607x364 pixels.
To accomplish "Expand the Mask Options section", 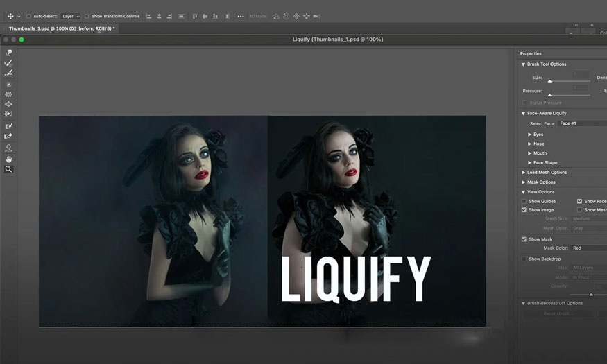I will click(x=523, y=182).
